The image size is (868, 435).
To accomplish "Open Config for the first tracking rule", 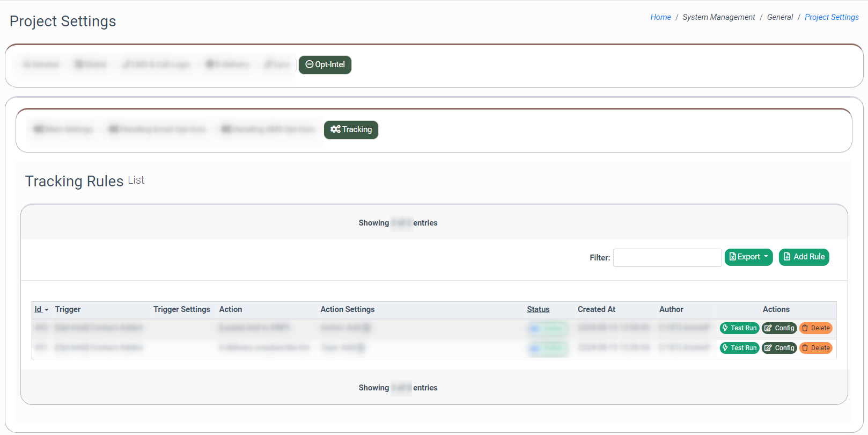I will (779, 328).
